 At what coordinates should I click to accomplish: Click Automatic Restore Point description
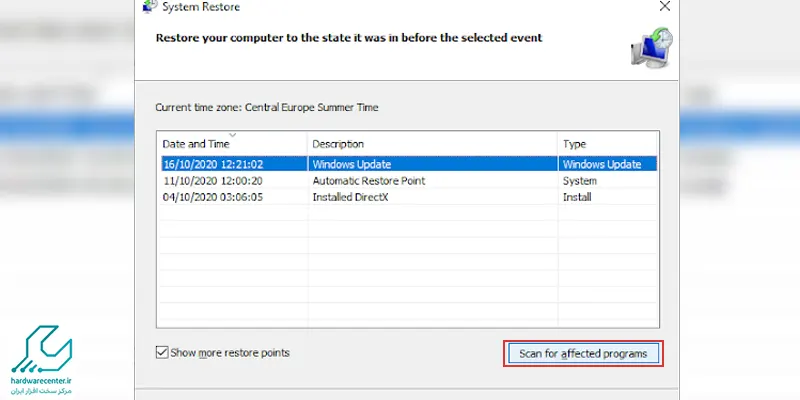[x=368, y=181]
